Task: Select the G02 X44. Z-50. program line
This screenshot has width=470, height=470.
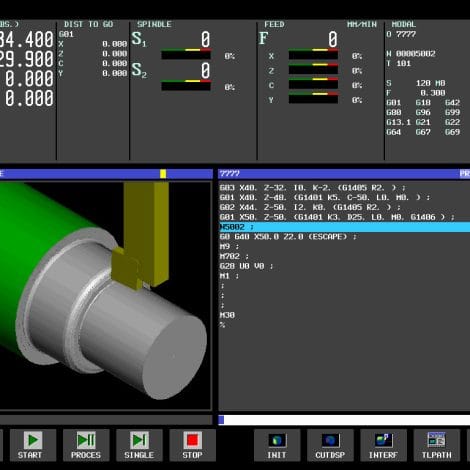Action: [310, 207]
